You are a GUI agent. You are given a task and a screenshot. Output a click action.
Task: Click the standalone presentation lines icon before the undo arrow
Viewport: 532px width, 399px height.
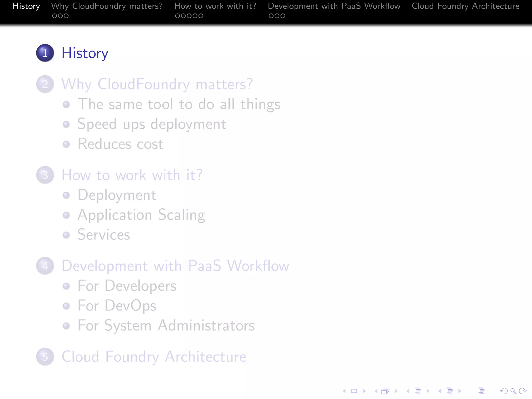(481, 391)
